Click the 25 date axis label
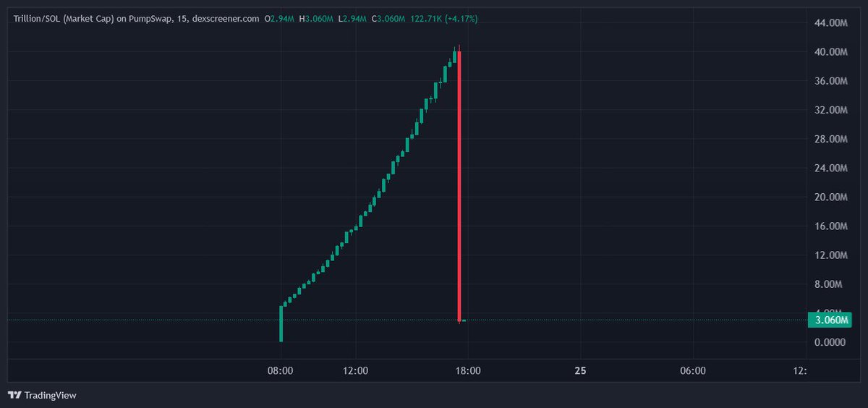 click(580, 370)
